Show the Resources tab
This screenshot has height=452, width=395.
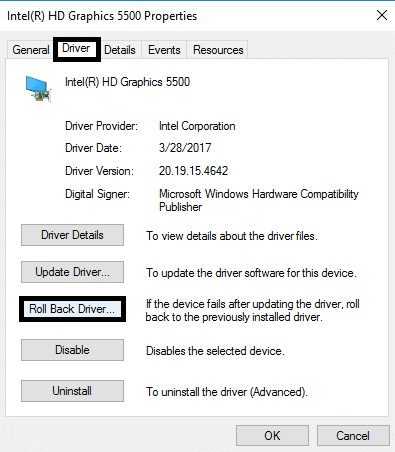(x=218, y=50)
